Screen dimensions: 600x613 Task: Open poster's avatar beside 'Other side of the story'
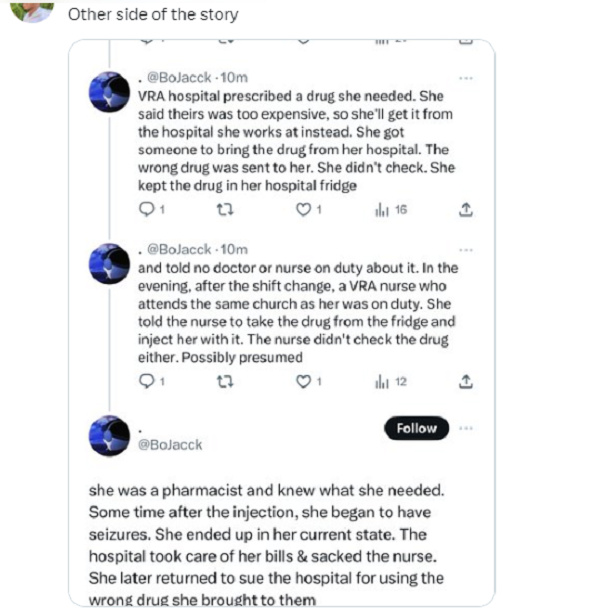[37, 10]
